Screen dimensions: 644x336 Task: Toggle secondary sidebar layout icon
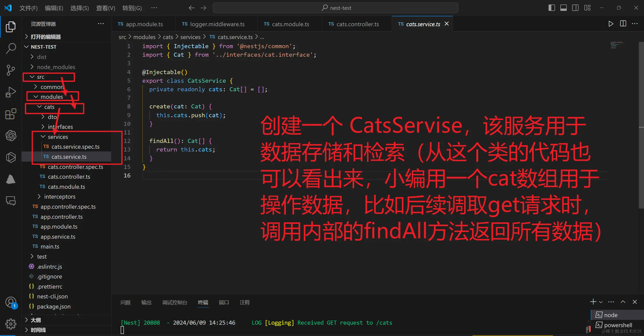click(575, 8)
